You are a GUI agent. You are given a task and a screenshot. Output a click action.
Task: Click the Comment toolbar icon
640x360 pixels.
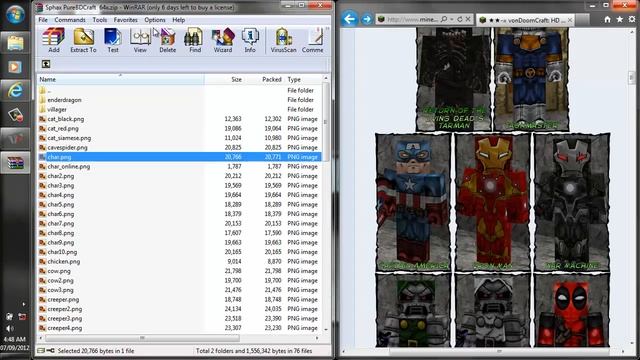click(313, 40)
